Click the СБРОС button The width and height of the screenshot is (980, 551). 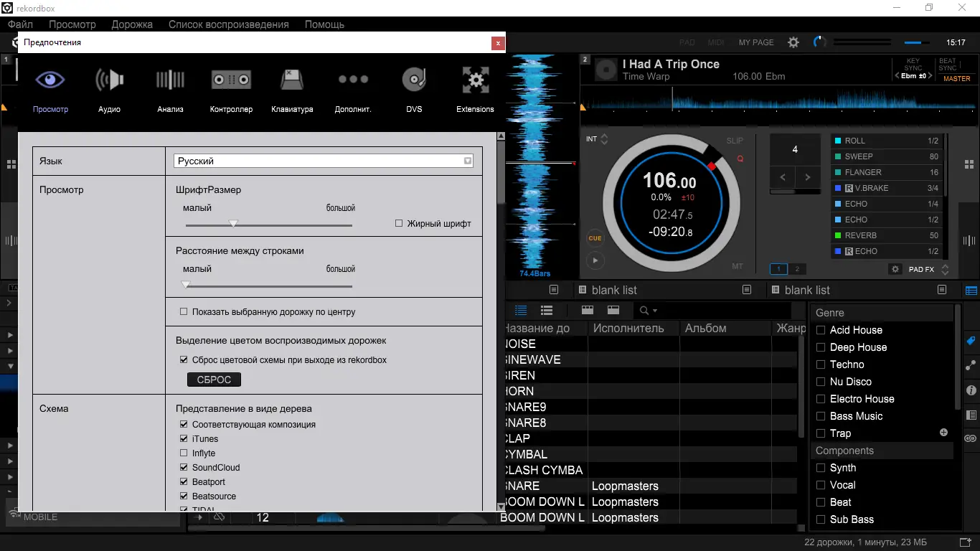[x=214, y=380]
